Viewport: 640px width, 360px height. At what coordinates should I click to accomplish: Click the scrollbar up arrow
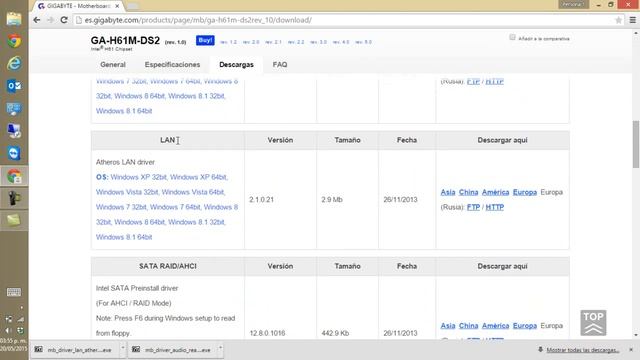click(636, 33)
